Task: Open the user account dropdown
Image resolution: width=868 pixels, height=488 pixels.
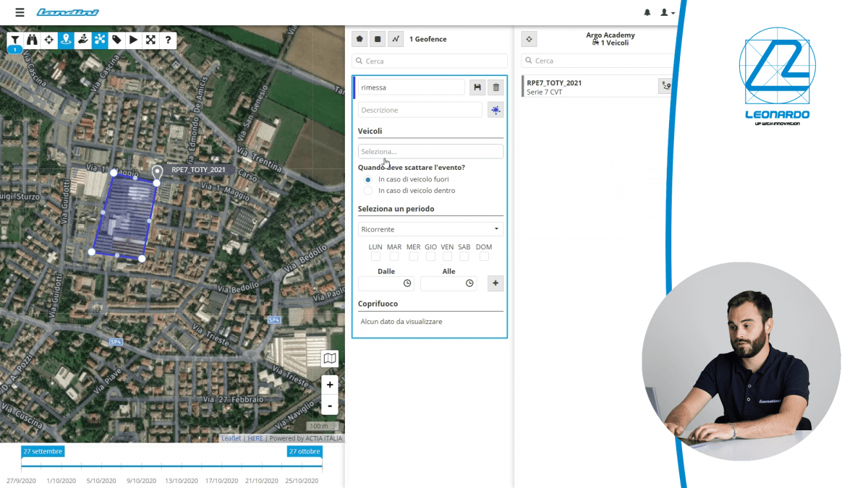Action: point(668,12)
